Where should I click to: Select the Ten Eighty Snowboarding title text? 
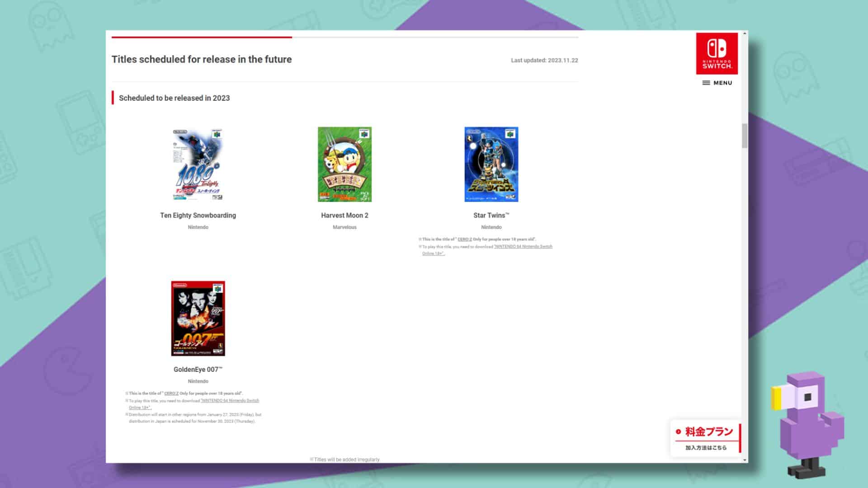click(198, 216)
